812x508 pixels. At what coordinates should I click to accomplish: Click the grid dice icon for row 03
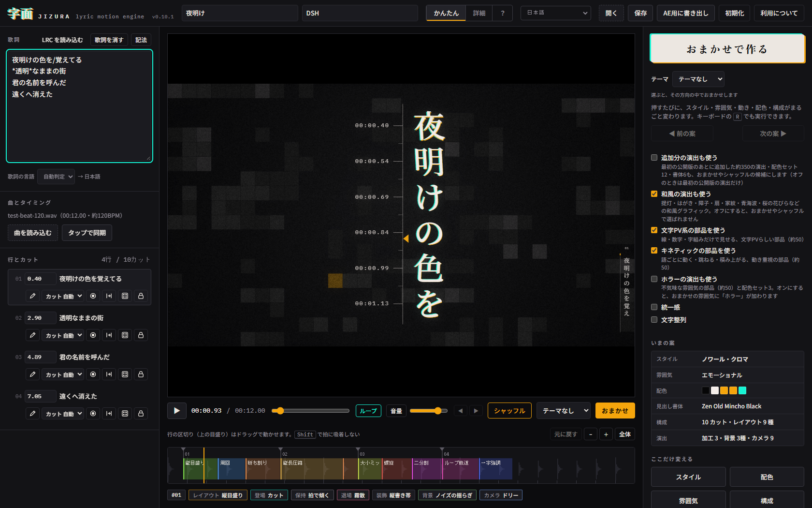[x=125, y=374]
